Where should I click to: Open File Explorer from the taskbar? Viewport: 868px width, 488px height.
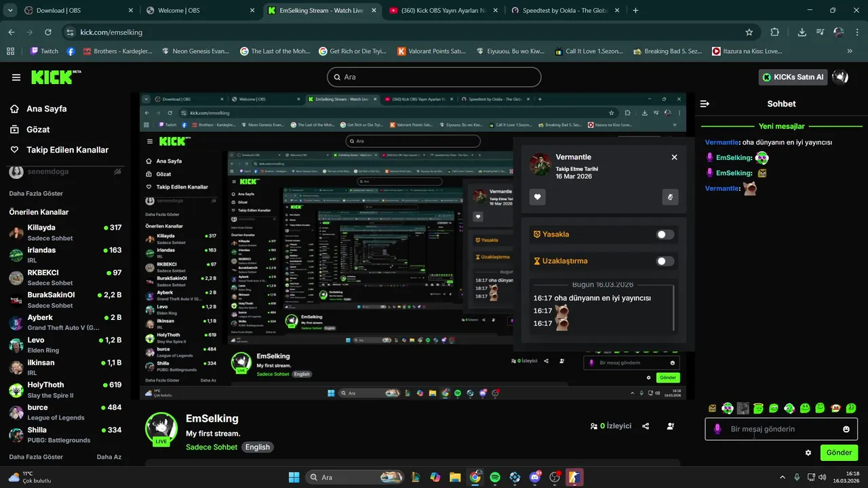click(x=455, y=477)
